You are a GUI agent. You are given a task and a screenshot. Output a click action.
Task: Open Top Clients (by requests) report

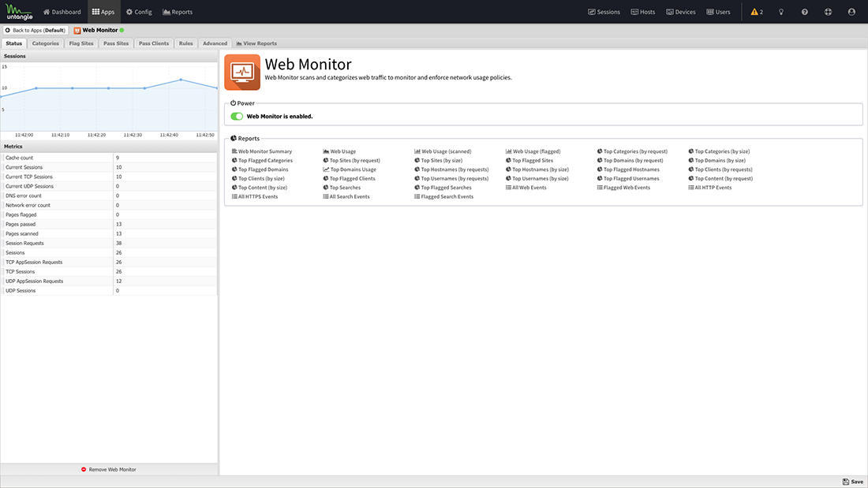tap(720, 169)
